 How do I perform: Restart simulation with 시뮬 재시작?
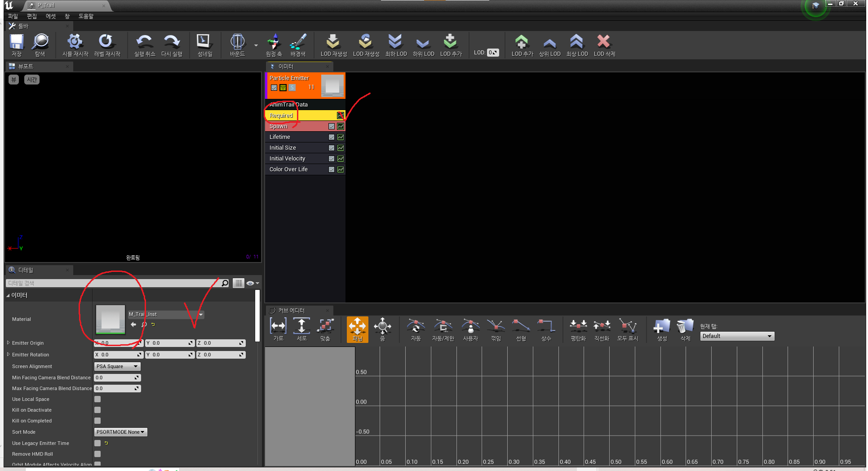[75, 45]
